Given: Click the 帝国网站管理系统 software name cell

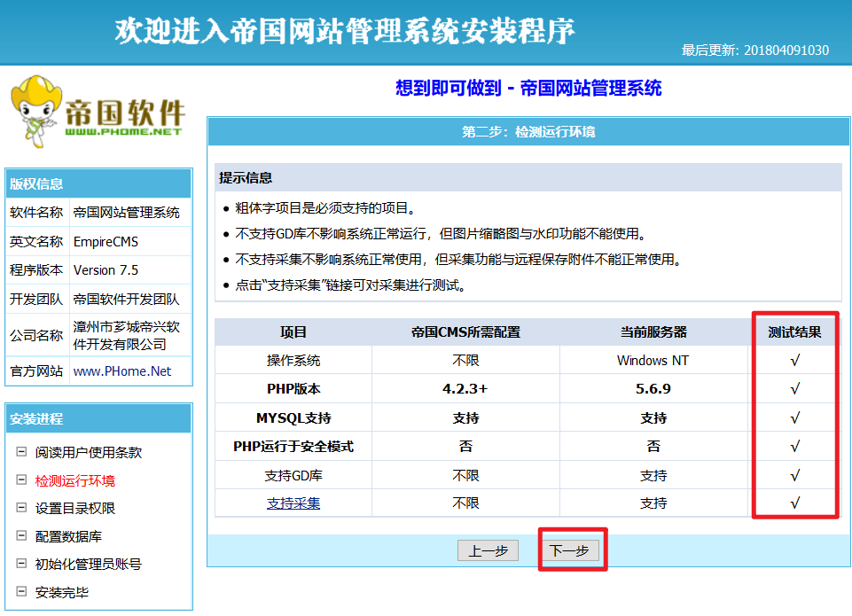Looking at the screenshot, I should pyautogui.click(x=130, y=213).
